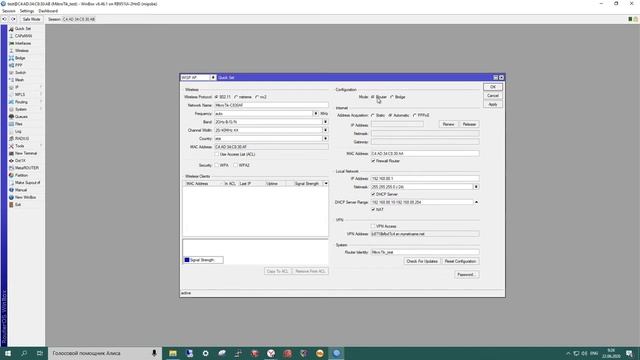Open Windows Start menu
This screenshot has width=640, height=360.
coord(8,353)
